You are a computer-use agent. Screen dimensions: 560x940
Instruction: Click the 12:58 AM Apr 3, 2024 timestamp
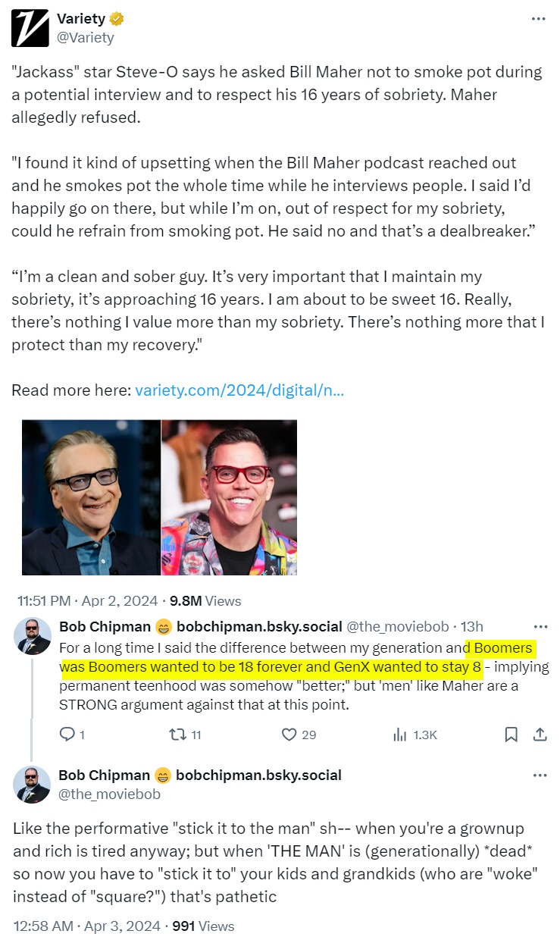[86, 926]
